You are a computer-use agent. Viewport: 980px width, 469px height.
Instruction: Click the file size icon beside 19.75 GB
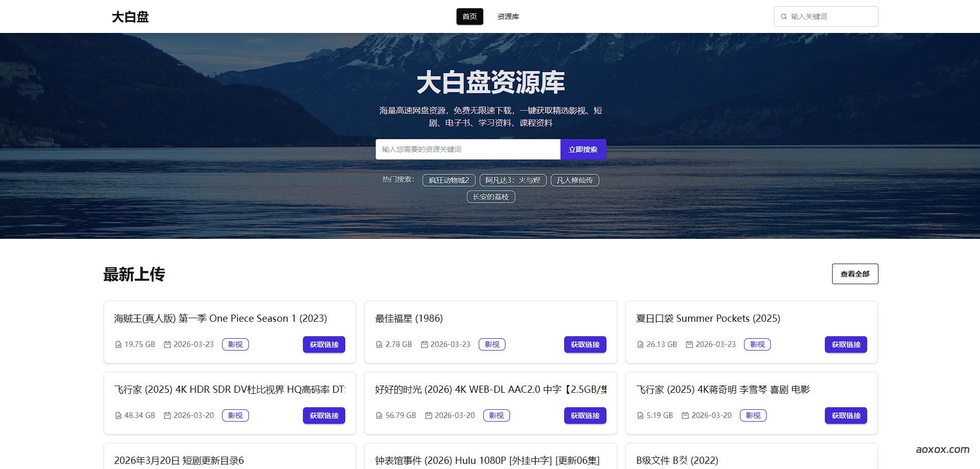click(x=117, y=344)
